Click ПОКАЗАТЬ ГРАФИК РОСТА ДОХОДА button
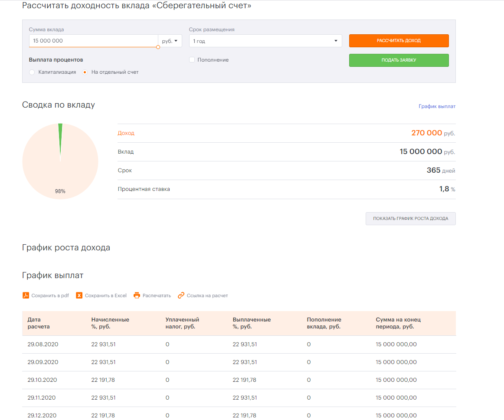This screenshot has height=420, width=504. click(x=410, y=218)
